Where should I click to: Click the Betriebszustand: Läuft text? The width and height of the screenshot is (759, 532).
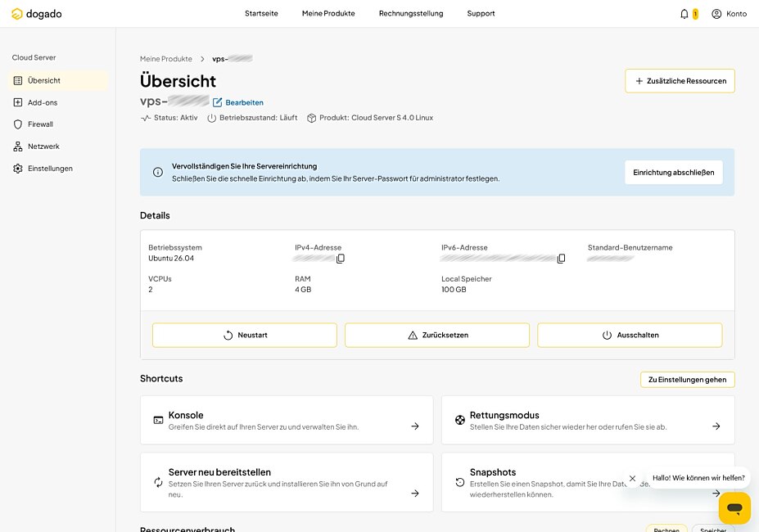pos(259,118)
